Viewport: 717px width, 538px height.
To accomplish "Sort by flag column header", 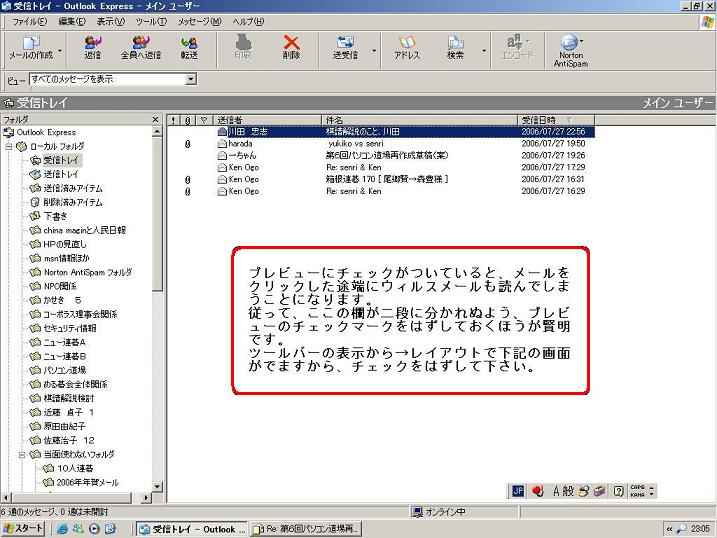I will [x=204, y=120].
